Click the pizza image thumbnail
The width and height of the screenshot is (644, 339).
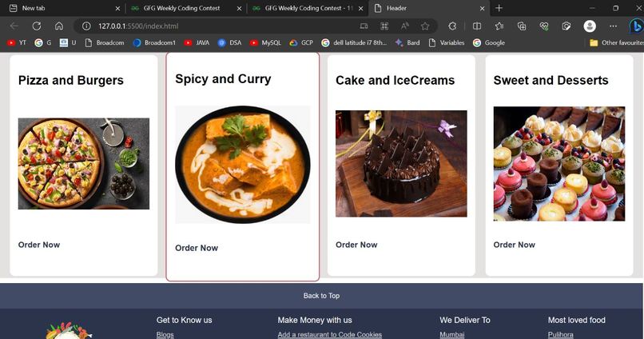tap(84, 164)
